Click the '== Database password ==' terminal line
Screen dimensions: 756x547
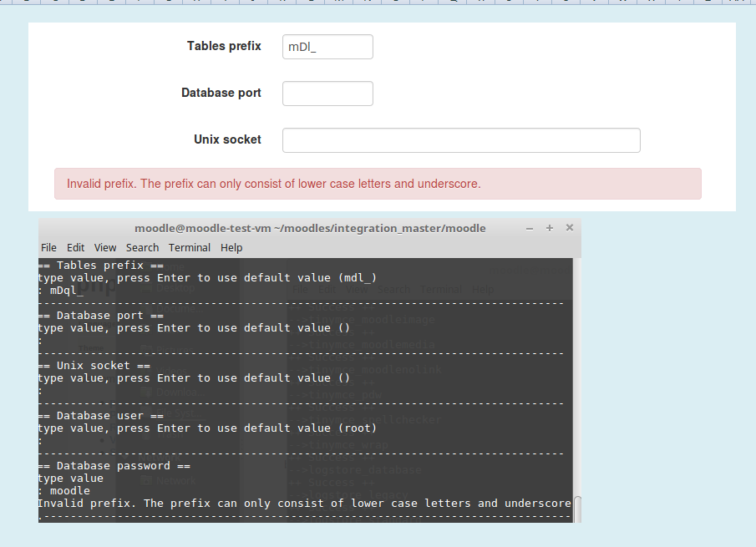click(x=114, y=465)
